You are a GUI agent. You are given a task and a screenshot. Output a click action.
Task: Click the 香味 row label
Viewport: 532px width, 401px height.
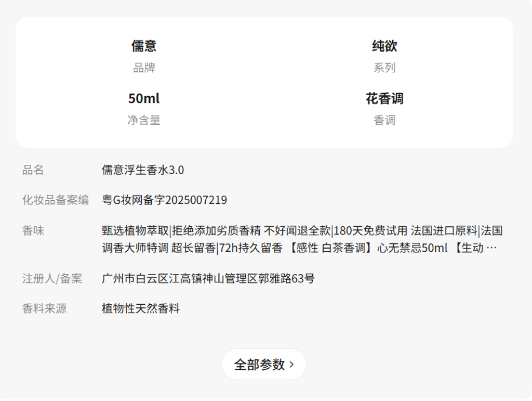(33, 230)
